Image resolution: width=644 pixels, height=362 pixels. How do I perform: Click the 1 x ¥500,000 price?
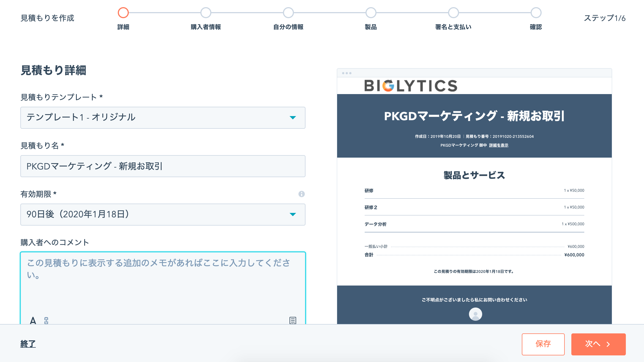[x=573, y=224]
